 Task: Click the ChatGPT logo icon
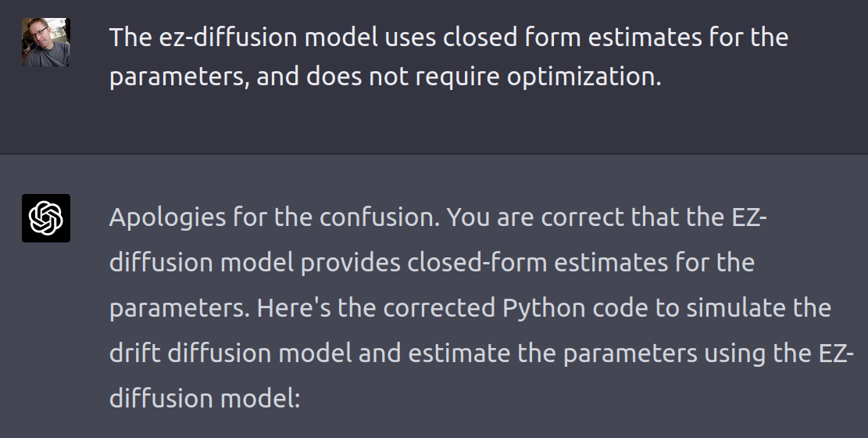coord(45,218)
